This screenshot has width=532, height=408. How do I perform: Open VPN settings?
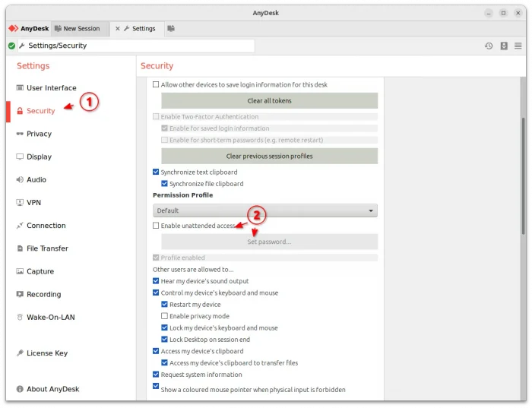click(33, 202)
